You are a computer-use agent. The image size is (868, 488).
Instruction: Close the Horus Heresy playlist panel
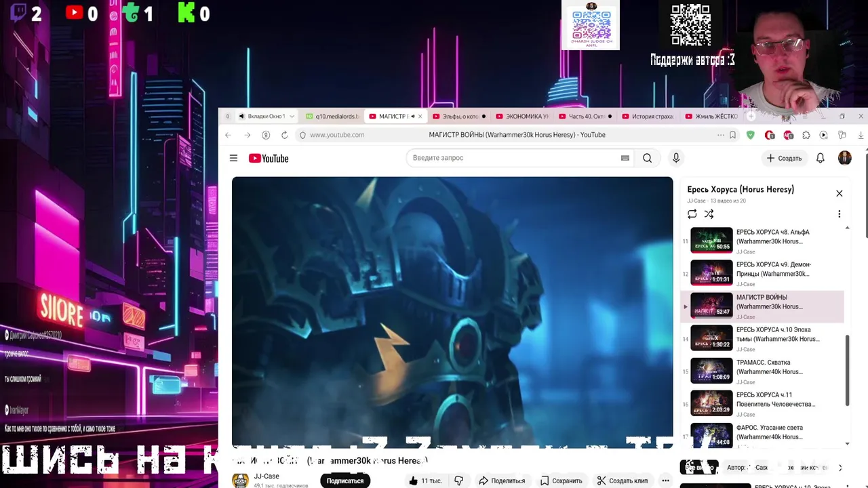coord(839,193)
